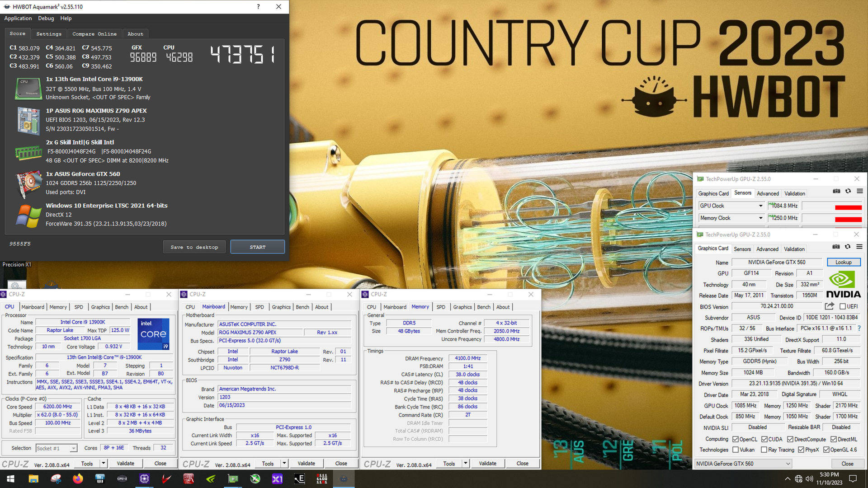
Task: Click the Lookup button in GPU-Z
Action: pyautogui.click(x=844, y=262)
